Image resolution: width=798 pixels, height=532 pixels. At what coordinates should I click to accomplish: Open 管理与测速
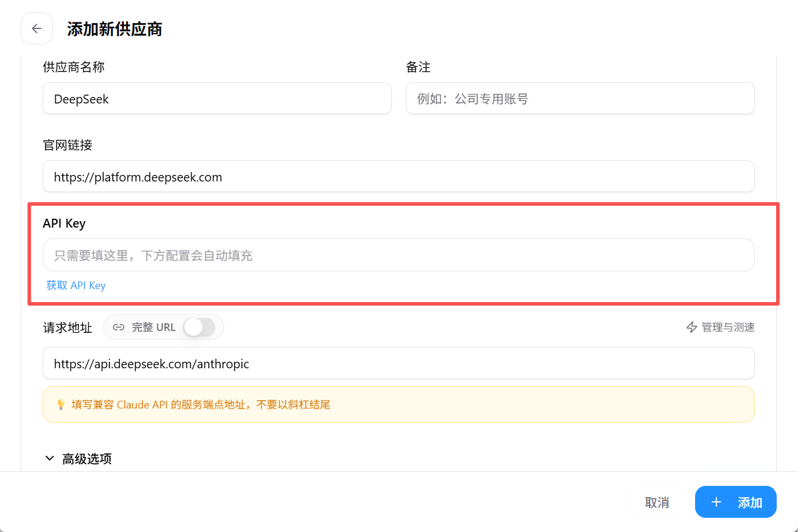[721, 327]
